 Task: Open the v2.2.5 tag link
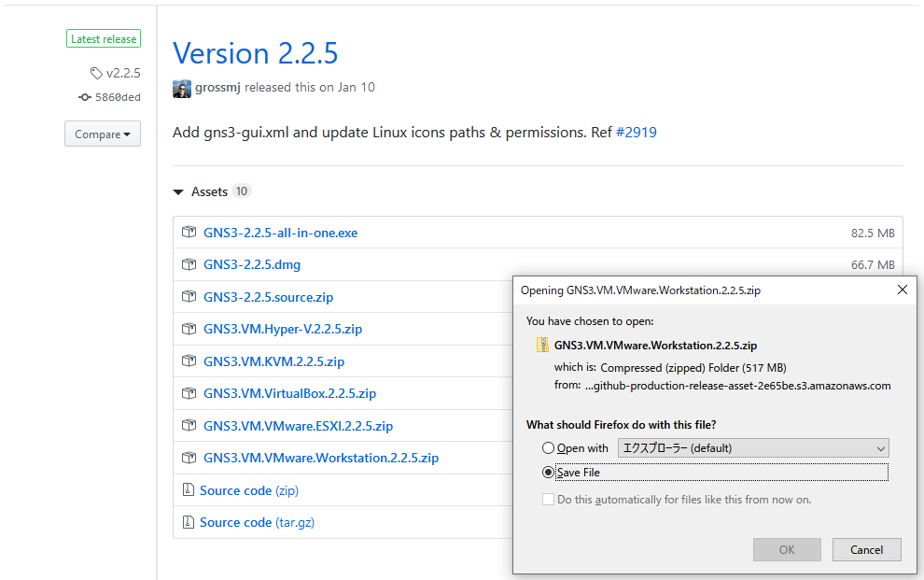123,73
